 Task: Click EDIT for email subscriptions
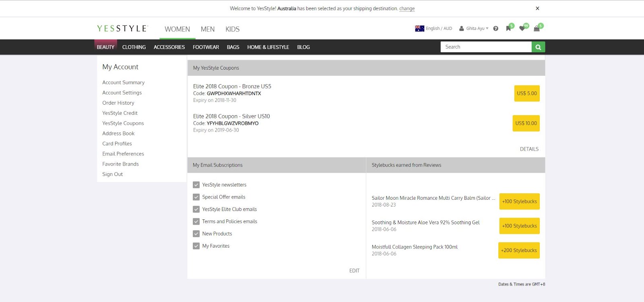point(354,271)
